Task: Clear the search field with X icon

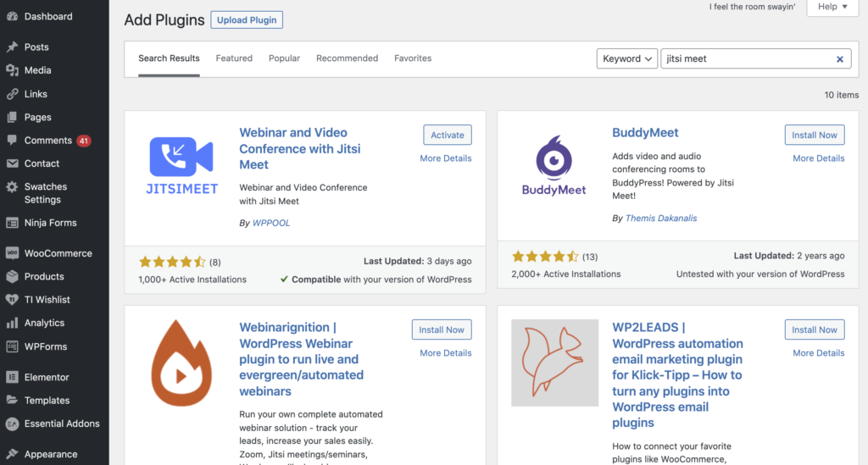Action: (x=840, y=59)
